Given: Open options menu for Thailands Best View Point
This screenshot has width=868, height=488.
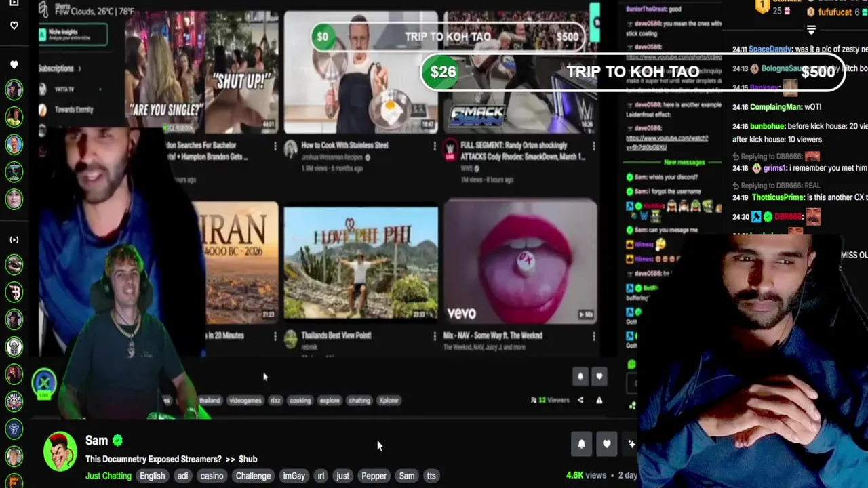Looking at the screenshot, I should pos(435,335).
